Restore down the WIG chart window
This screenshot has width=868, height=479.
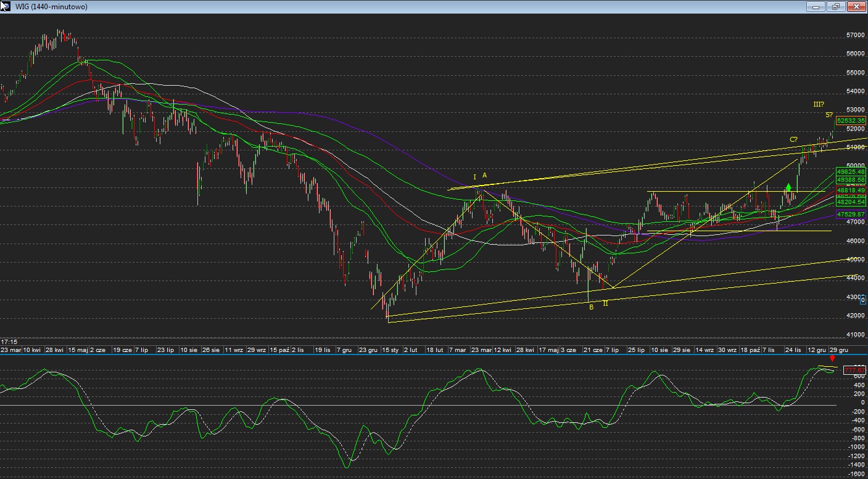[836, 6]
